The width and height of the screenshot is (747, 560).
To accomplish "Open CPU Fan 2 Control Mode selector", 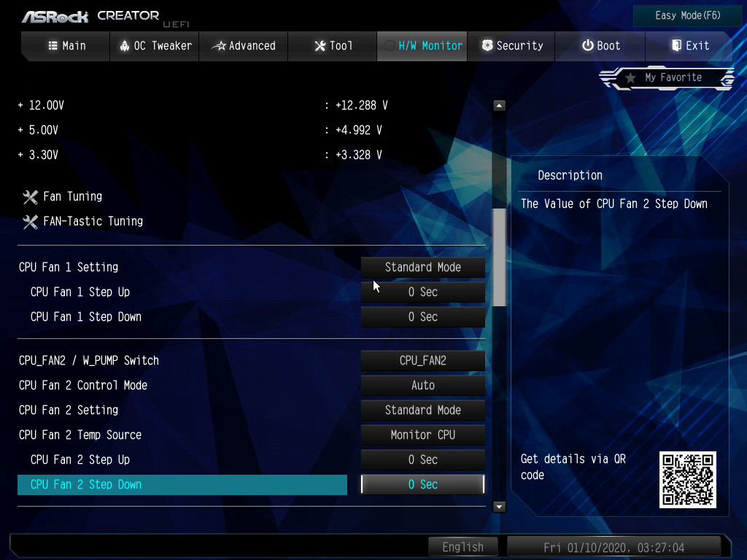I will pyautogui.click(x=422, y=386).
